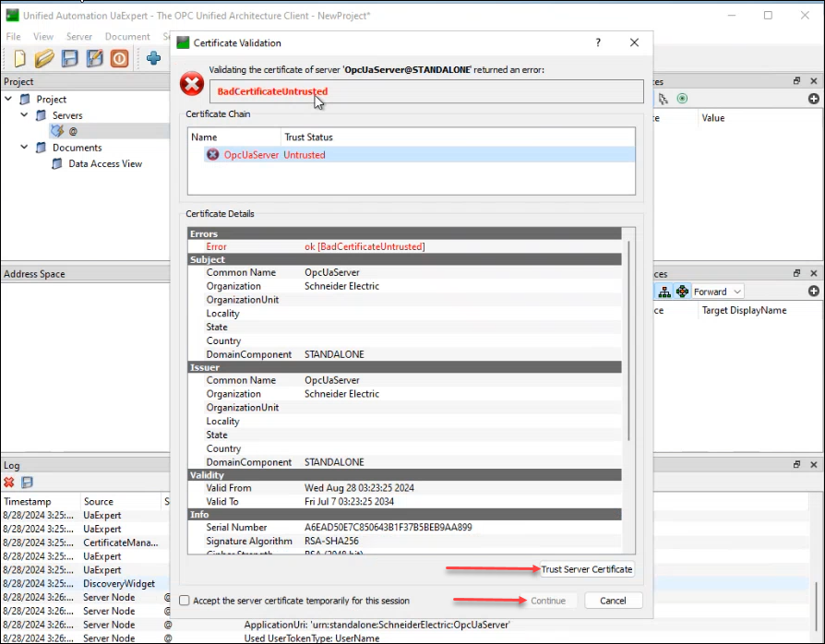Screen dimensions: 825x644
Task: Click the help question mark in Certificate Validation
Action: coord(598,42)
